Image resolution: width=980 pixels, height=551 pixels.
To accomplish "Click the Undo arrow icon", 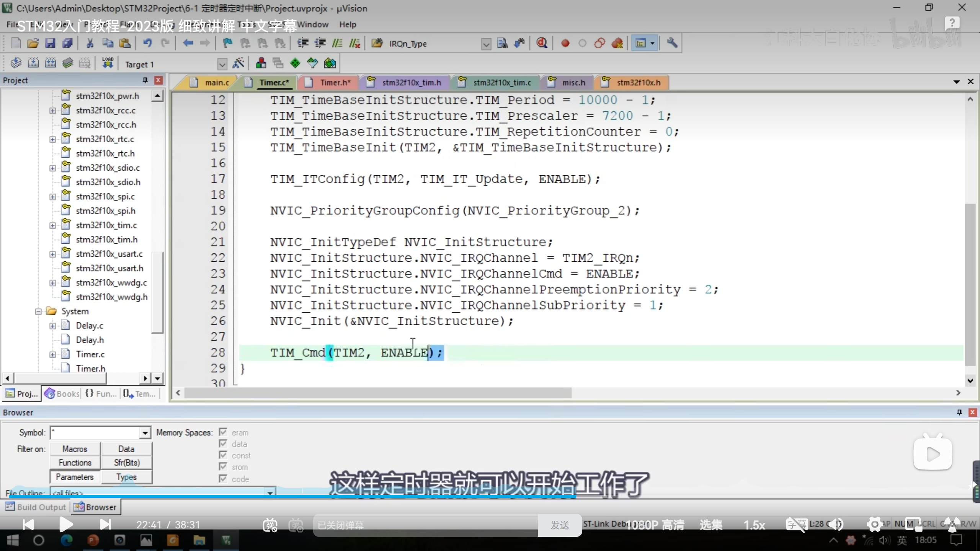I will click(147, 43).
